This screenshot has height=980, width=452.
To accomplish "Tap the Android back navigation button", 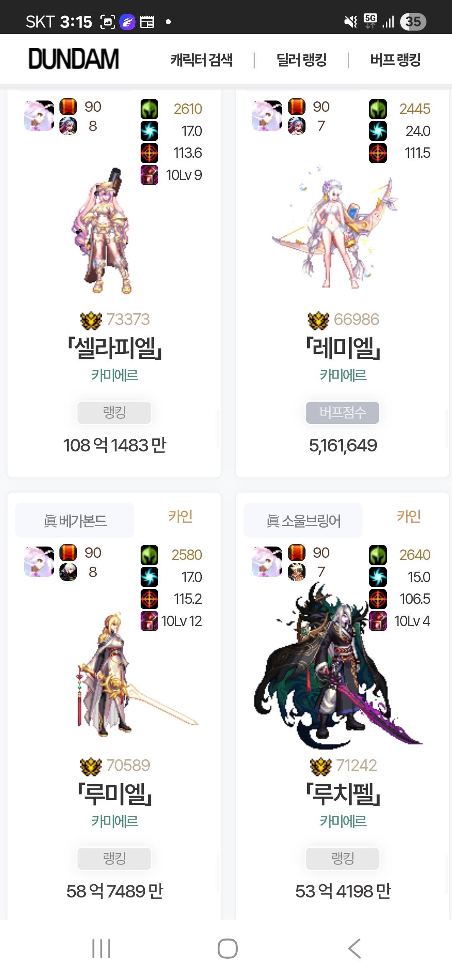I will (x=354, y=949).
